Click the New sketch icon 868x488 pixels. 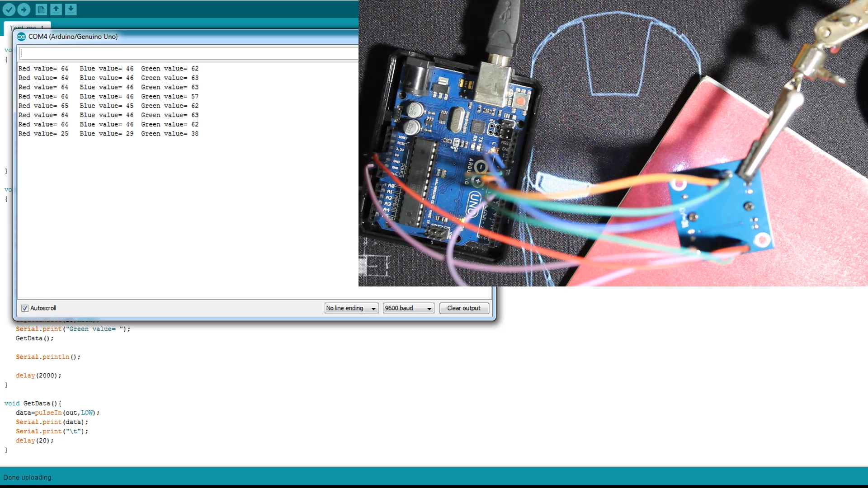[x=41, y=9]
